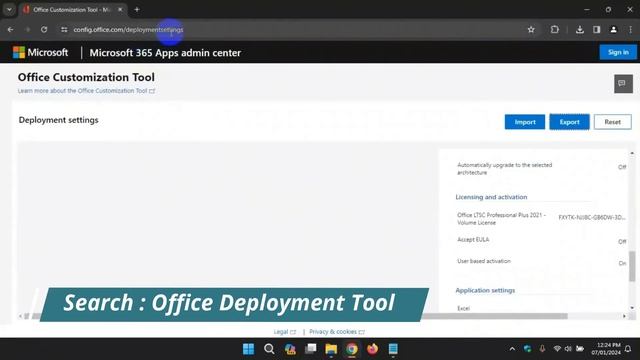Viewport: 640px width, 360px height.
Task: Open the tab search dropdown arrow
Action: pyautogui.click(x=9, y=9)
